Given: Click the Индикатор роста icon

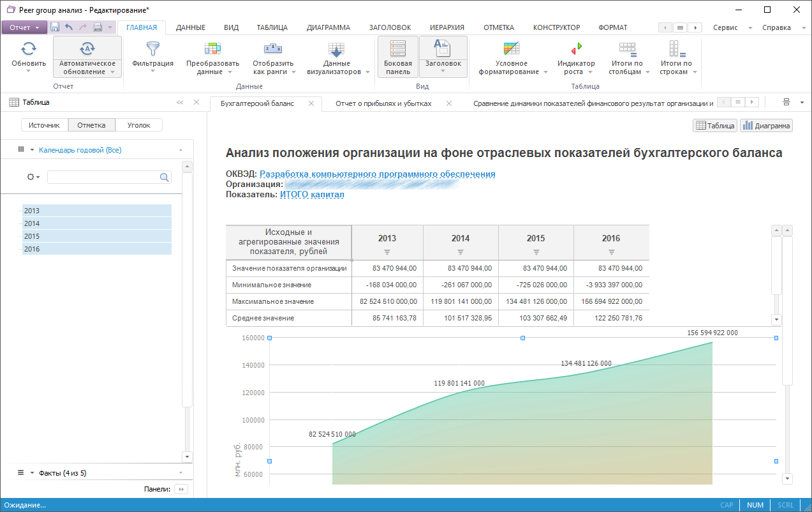Looking at the screenshot, I should click(576, 49).
